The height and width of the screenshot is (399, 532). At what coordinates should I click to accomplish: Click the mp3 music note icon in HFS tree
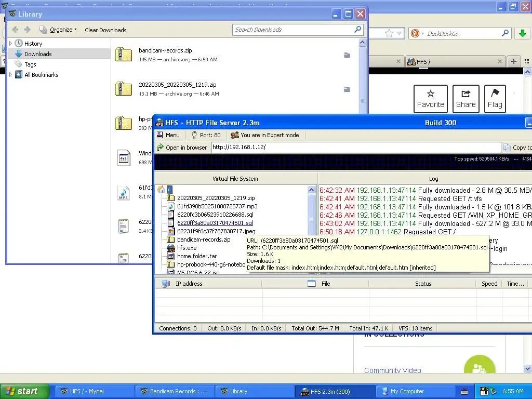point(171,206)
